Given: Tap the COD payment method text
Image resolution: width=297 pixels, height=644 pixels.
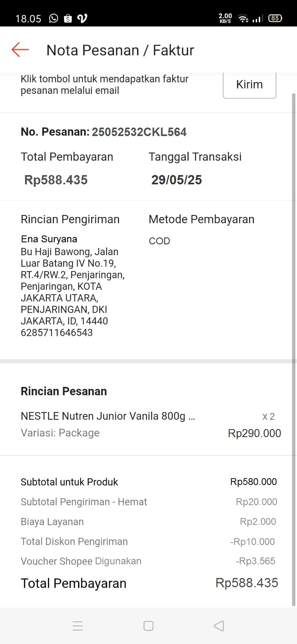Looking at the screenshot, I should pos(159,241).
